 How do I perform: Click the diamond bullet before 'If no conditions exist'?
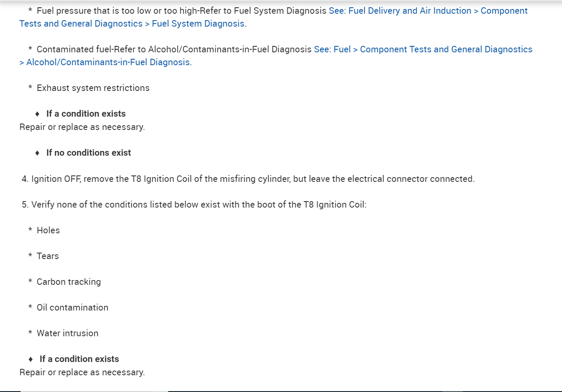tap(37, 153)
